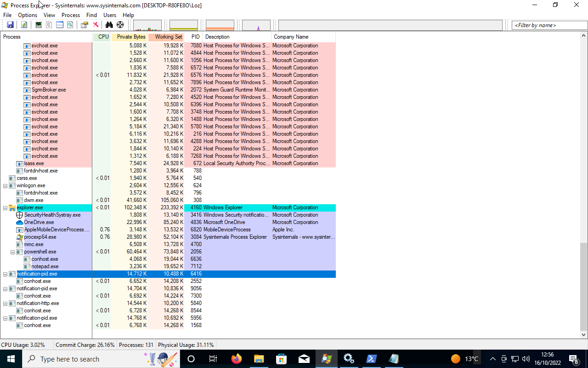
Task: Click the Filter by name input box
Action: click(548, 25)
